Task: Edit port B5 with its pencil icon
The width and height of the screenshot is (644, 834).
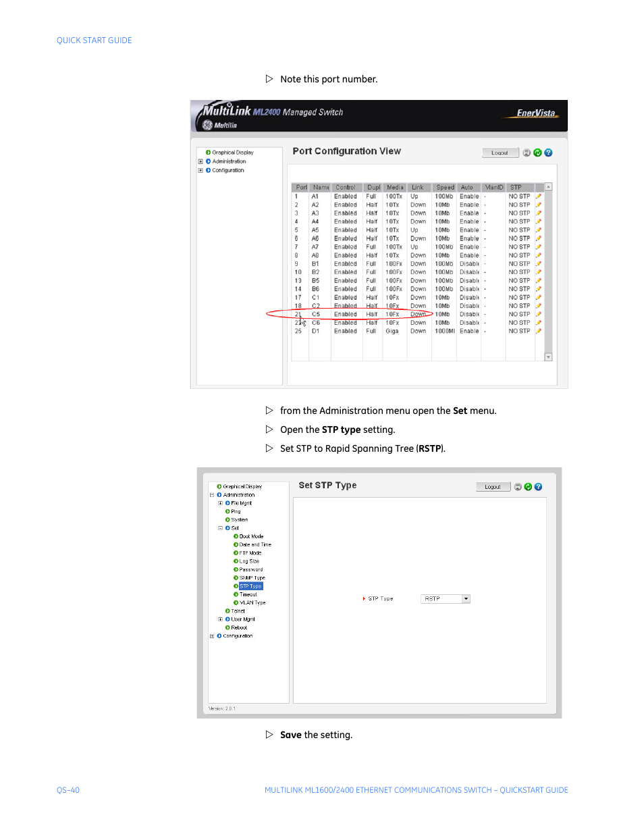Action: tap(539, 281)
